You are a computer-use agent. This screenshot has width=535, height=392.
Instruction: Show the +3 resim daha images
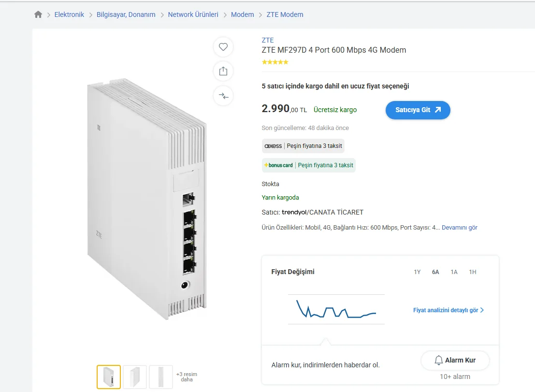[187, 377]
